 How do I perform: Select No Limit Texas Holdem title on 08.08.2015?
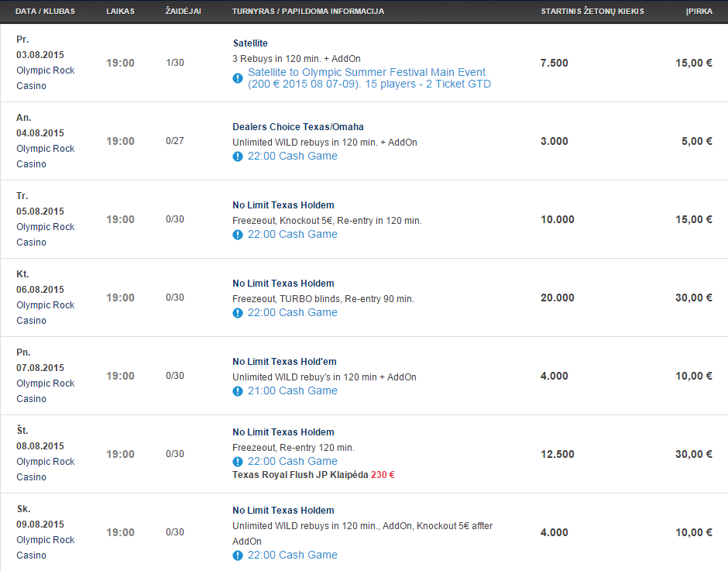(283, 432)
